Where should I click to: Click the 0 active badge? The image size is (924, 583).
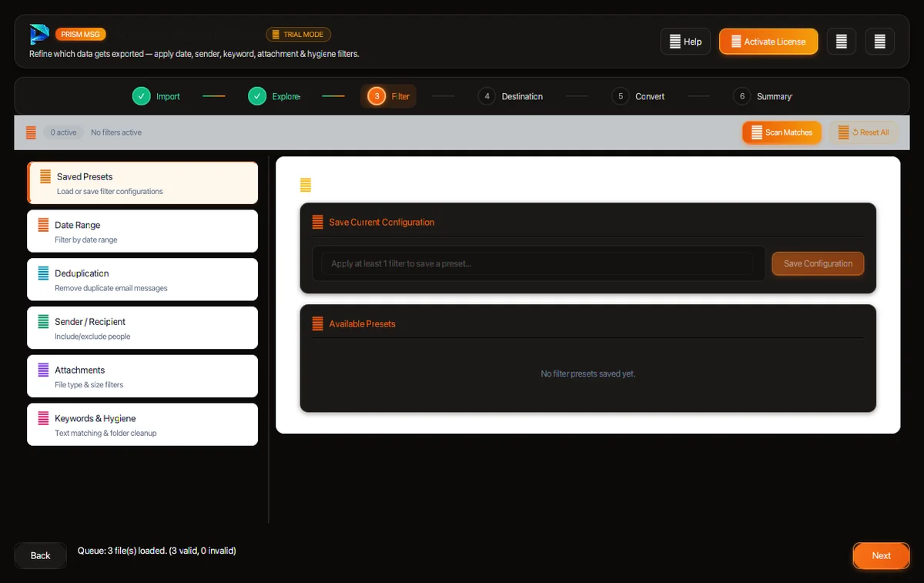(63, 132)
